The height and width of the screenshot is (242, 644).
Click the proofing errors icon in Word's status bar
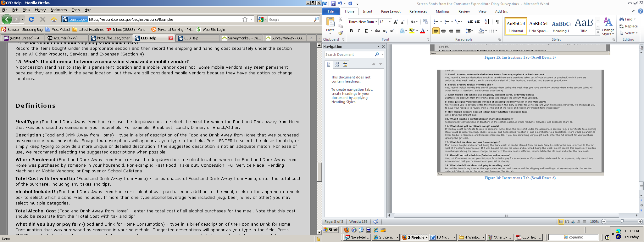(x=376, y=222)
